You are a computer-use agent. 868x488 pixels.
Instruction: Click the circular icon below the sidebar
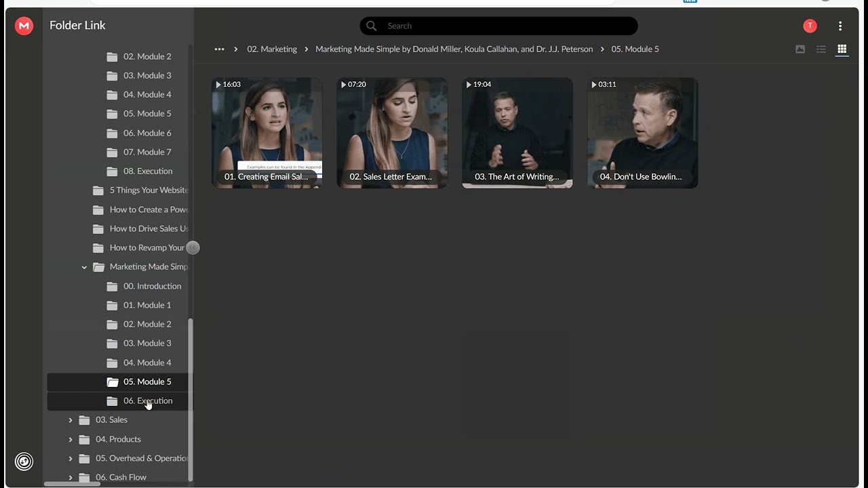[24, 462]
